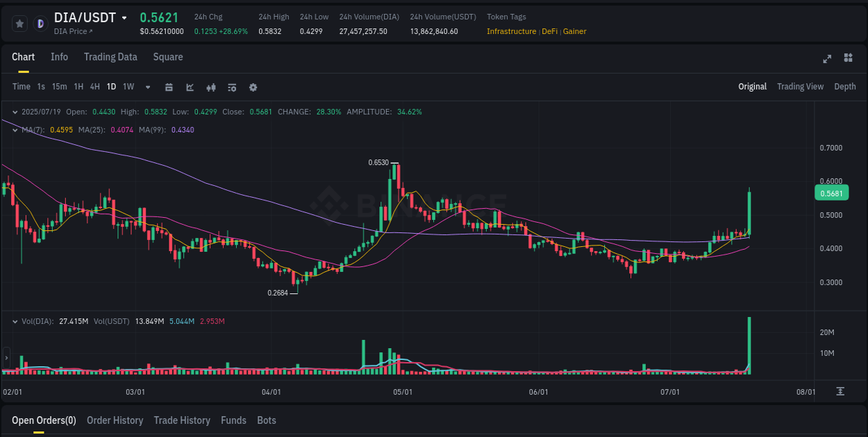Screen dimensions: 868x437
Task: Select the 4H timeframe
Action: pos(94,87)
